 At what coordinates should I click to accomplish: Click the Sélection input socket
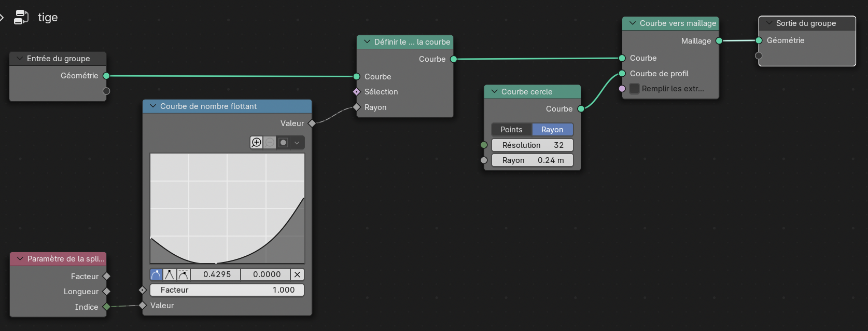357,92
